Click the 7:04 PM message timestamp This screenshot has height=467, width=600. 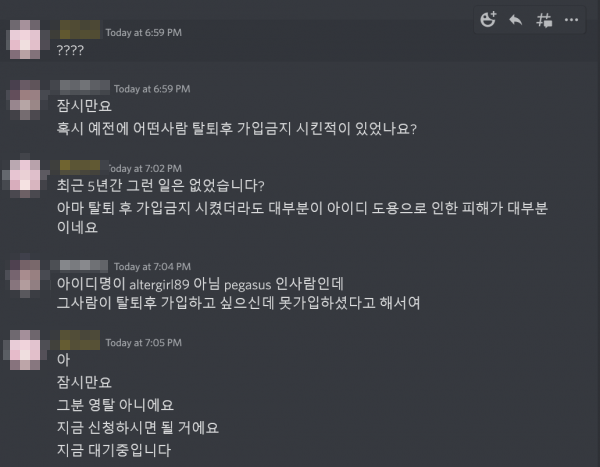152,266
